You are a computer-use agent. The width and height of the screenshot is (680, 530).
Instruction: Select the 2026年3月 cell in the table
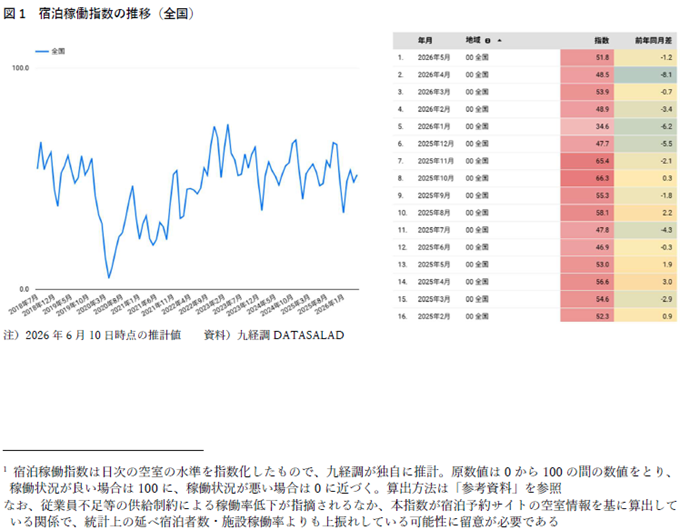pos(434,92)
